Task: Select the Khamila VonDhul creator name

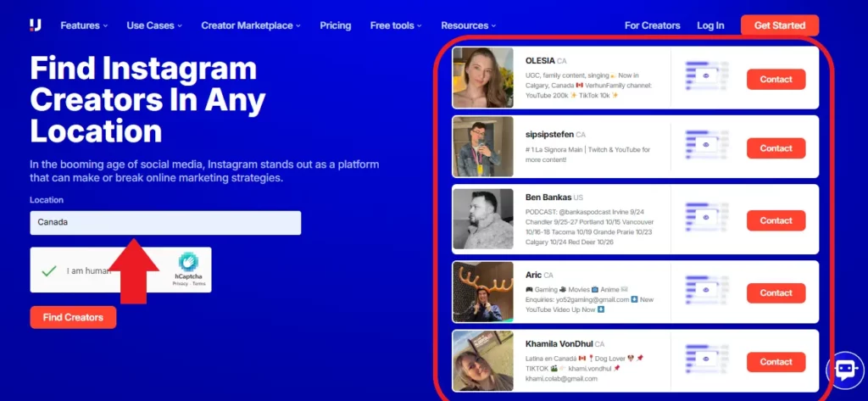Action: [x=559, y=344]
